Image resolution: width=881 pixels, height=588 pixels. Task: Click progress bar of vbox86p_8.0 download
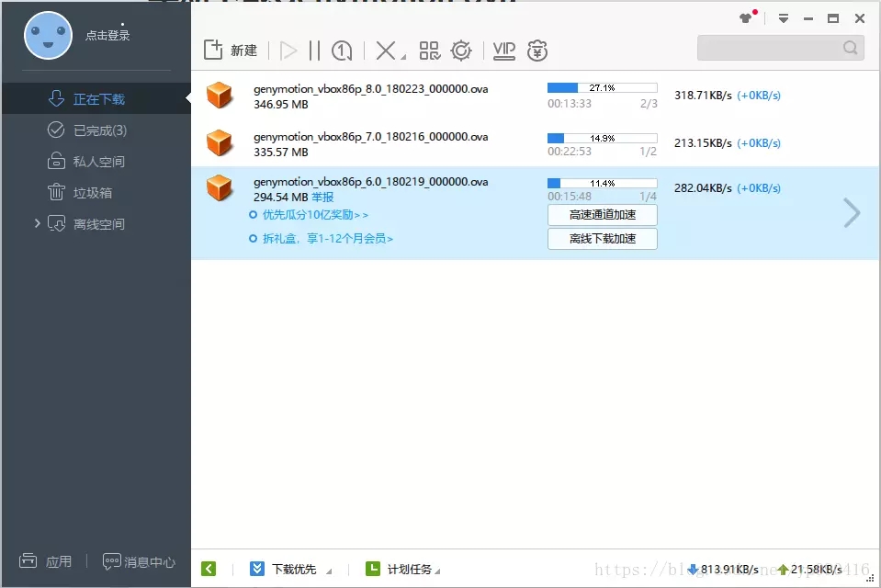[602, 88]
